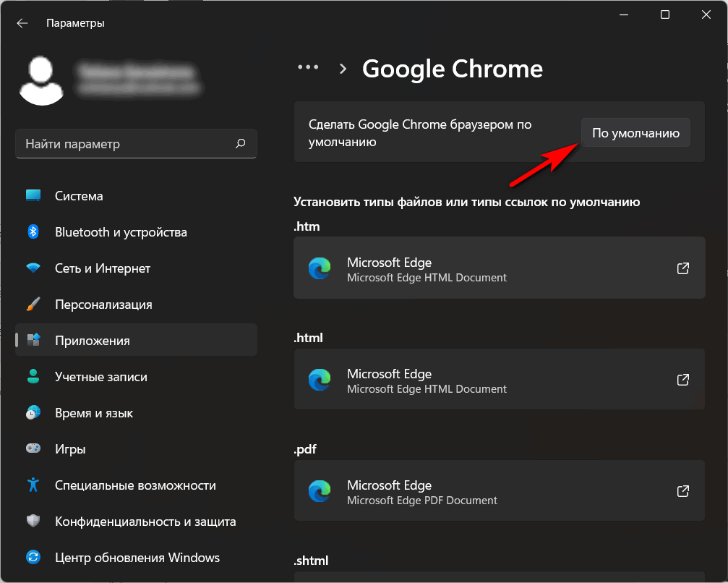Maximize the Параметры window
Viewport: 728px width, 583px height.
click(x=665, y=15)
